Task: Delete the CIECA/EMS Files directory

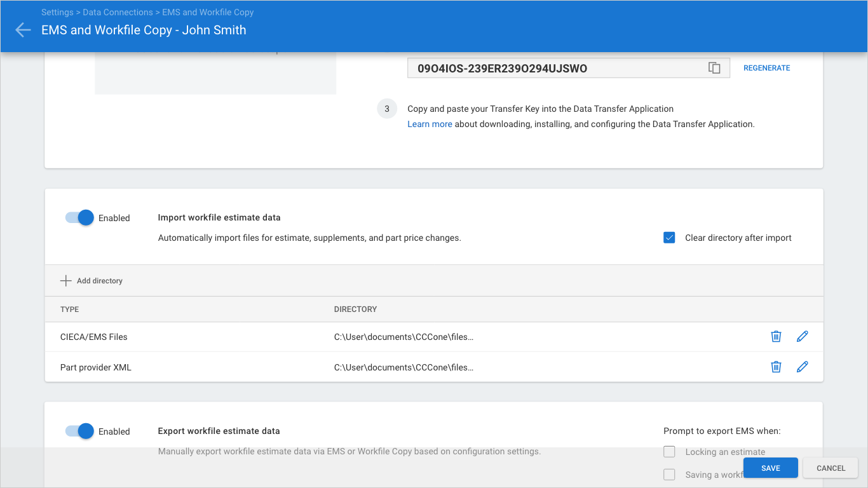Action: 776,336
